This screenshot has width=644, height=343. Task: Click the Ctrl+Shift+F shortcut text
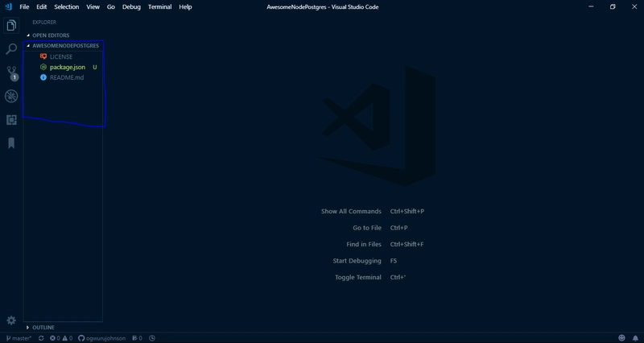[407, 244]
